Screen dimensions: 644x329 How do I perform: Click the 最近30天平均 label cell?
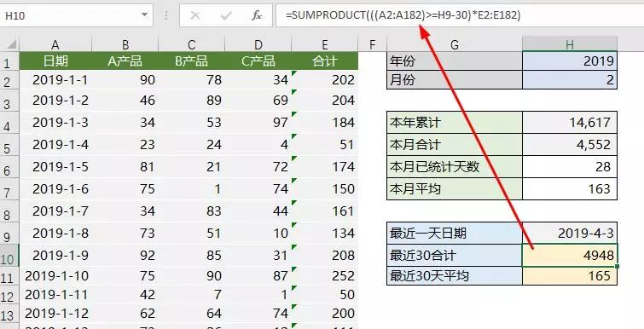pos(455,275)
